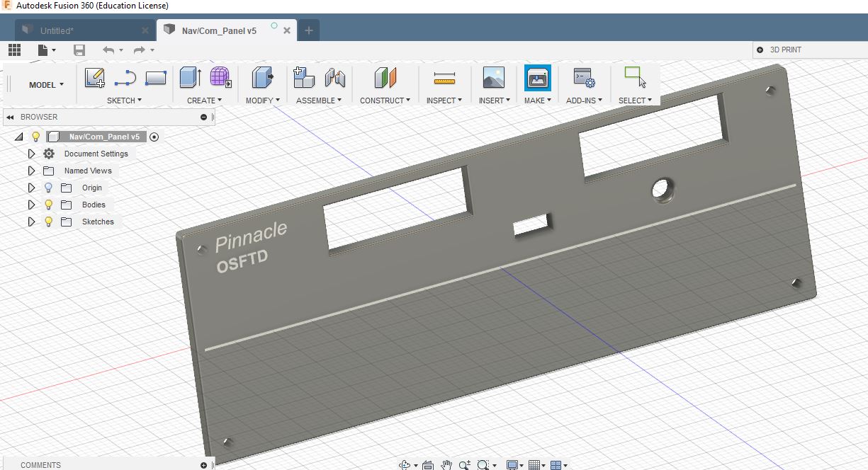Launch the 3D Print make tool
868x470 pixels.
(538, 77)
